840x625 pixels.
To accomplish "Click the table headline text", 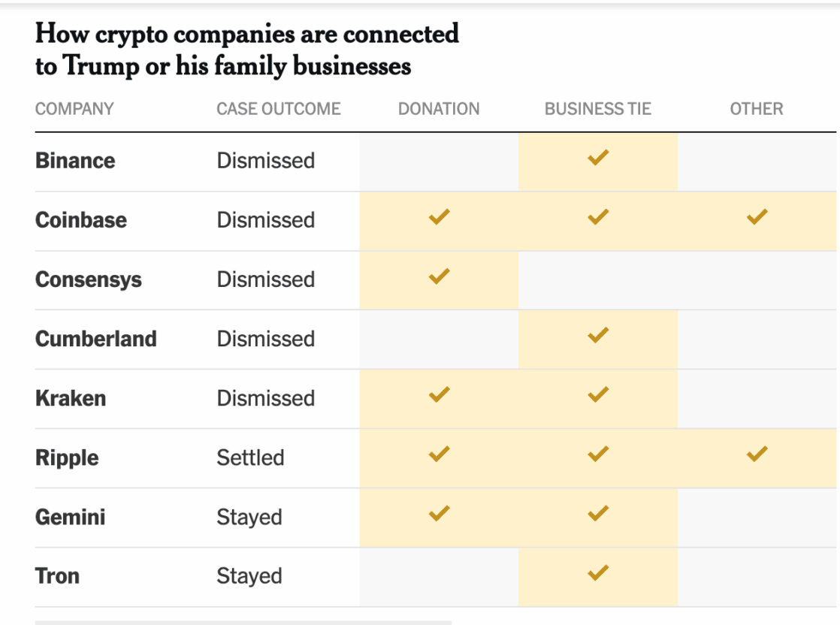I will [246, 50].
